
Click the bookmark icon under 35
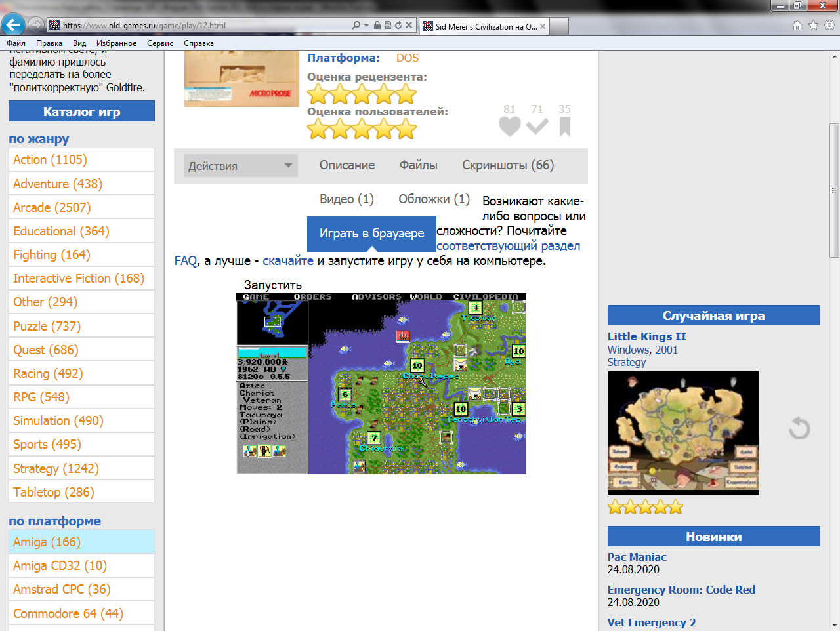(565, 127)
